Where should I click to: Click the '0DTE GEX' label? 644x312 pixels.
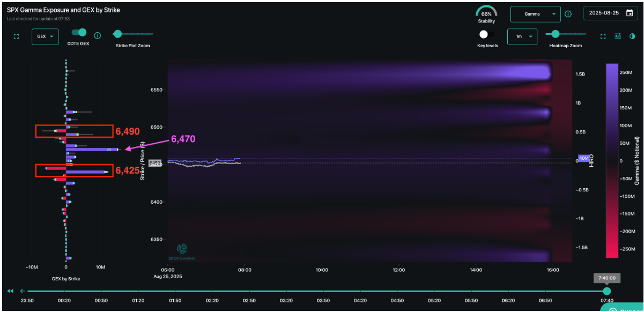click(x=78, y=43)
